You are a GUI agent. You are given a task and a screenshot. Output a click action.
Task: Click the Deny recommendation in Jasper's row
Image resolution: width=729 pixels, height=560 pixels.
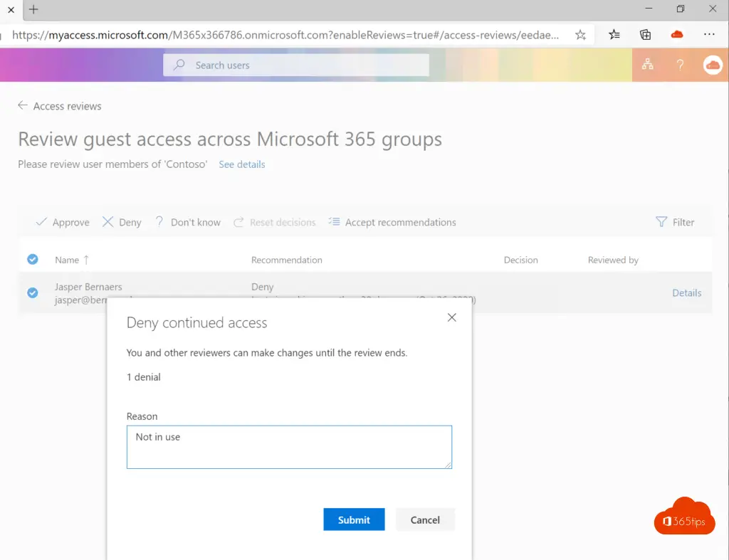tap(262, 287)
